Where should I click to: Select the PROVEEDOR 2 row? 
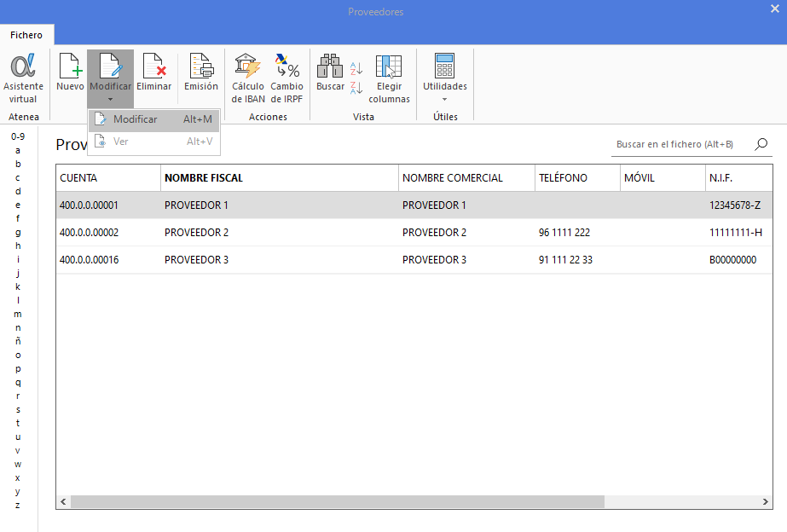pyautogui.click(x=256, y=232)
